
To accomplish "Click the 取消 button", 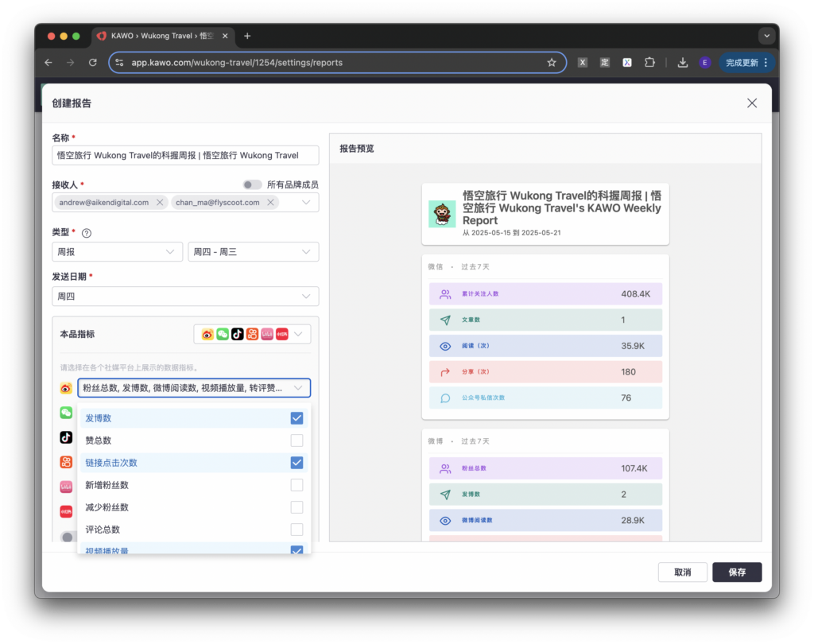I will tap(682, 572).
